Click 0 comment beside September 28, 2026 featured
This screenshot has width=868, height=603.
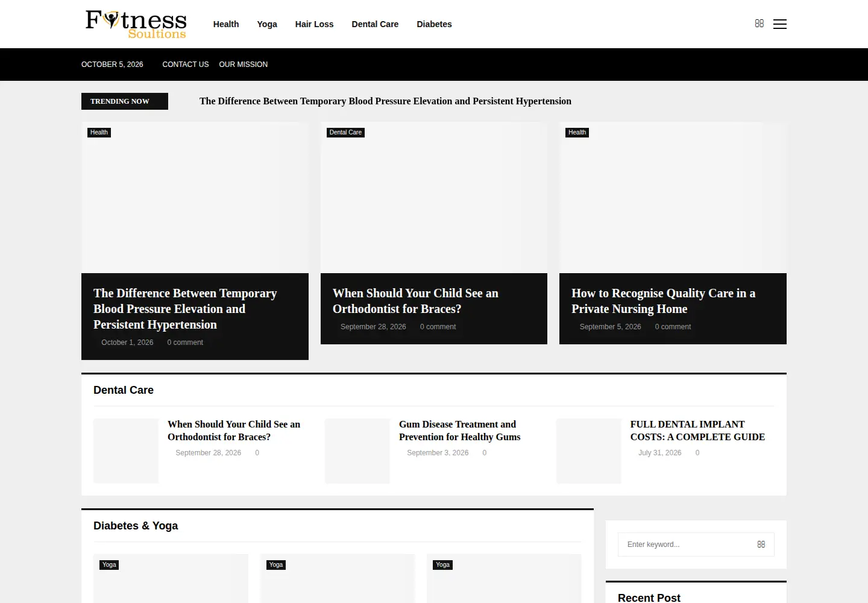[x=438, y=327]
